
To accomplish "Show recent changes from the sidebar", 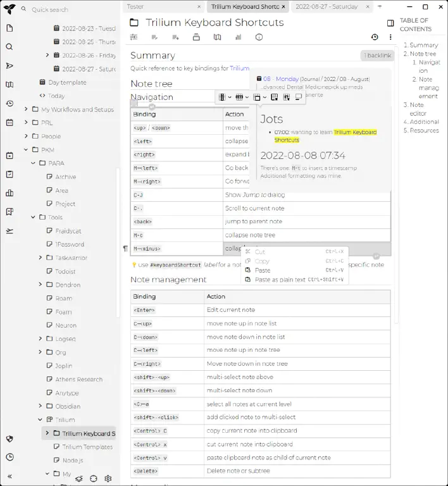I will pyautogui.click(x=9, y=104).
